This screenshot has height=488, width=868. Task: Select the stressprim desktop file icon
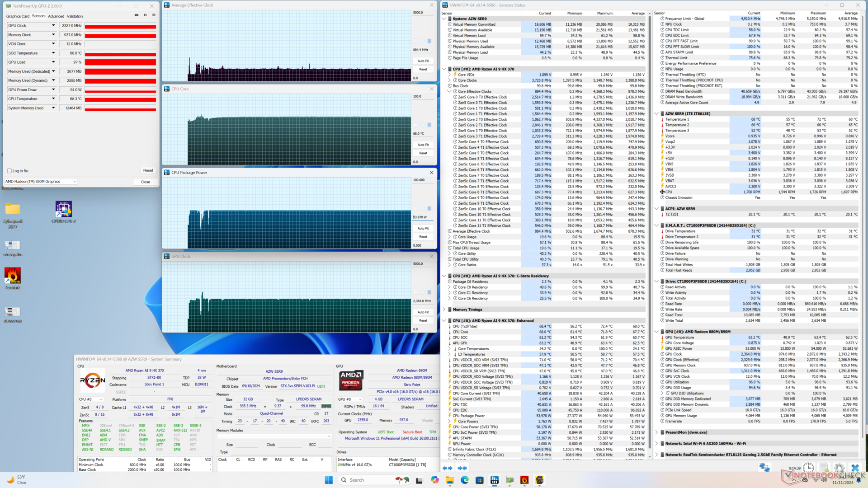point(13,248)
